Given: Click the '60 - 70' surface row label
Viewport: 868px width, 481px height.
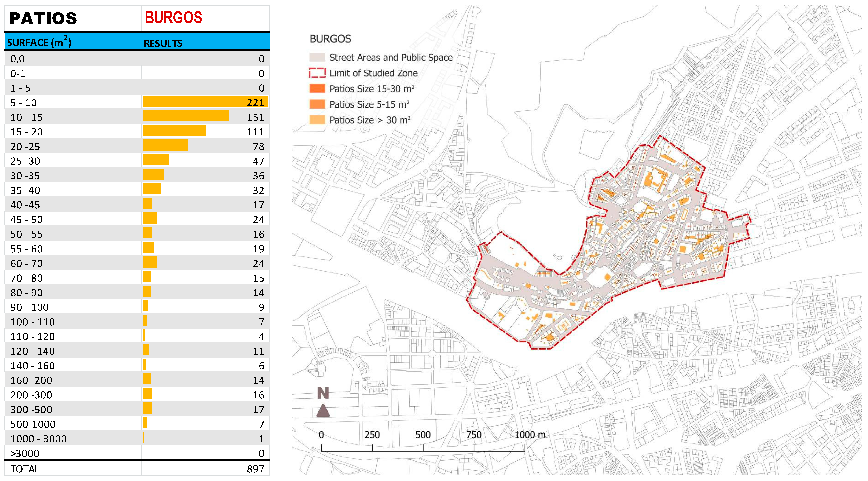Looking at the screenshot, I should [26, 263].
